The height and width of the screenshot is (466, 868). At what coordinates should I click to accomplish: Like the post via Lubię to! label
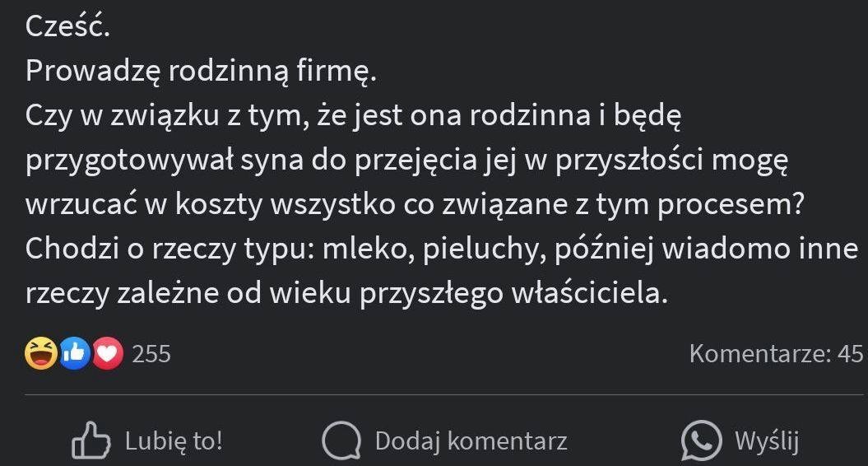(174, 441)
